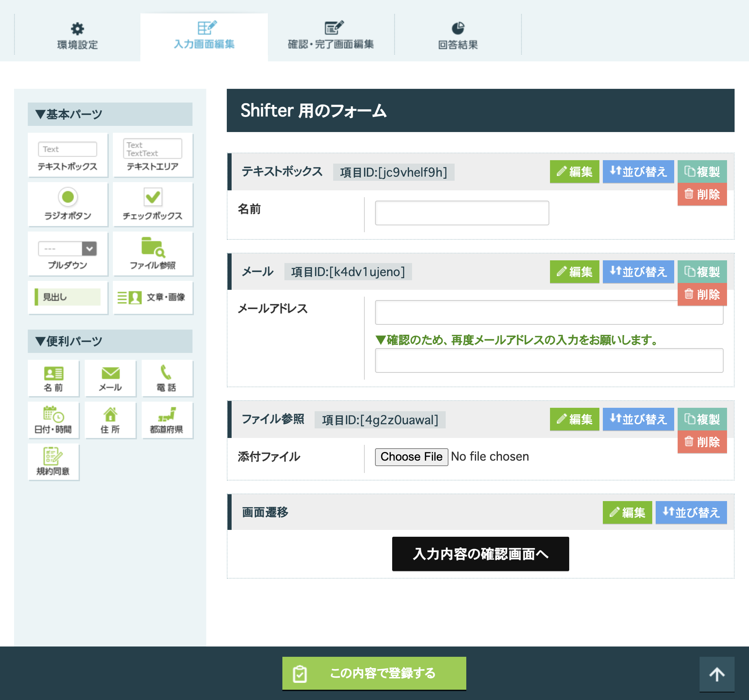Delete the メール item
This screenshot has height=700, width=749.
[x=702, y=294]
